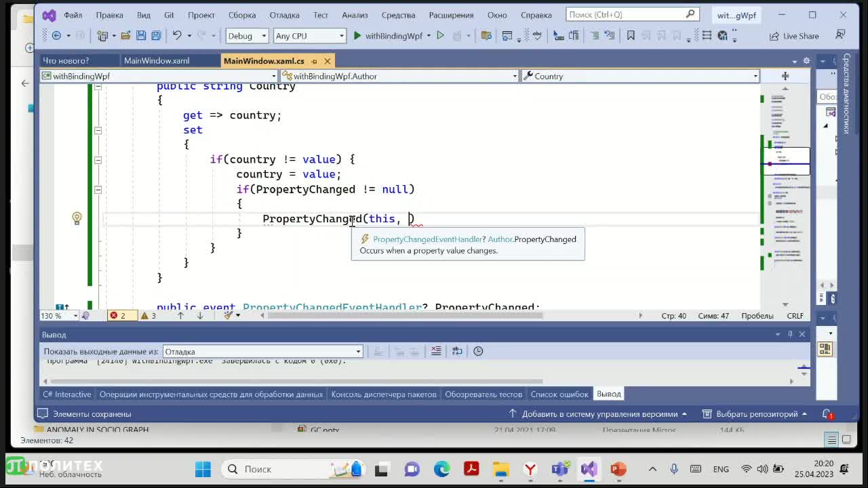Viewport: 868px width, 488px height.
Task: Close the MainWindow.xaml.cs tab
Action: [x=327, y=61]
